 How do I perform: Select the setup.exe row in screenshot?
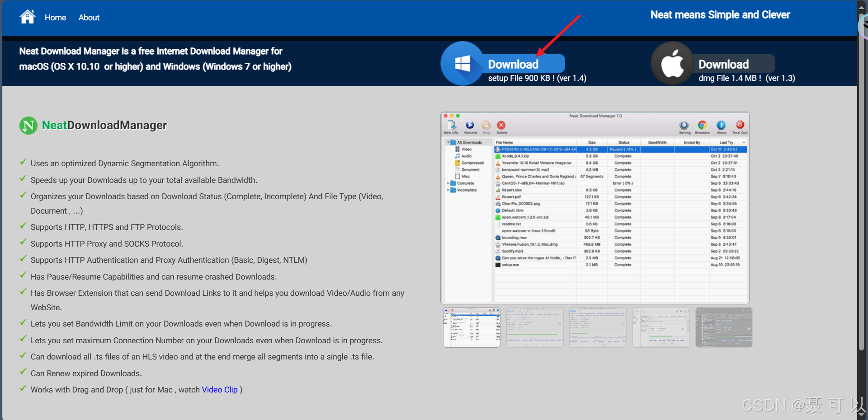click(620, 265)
